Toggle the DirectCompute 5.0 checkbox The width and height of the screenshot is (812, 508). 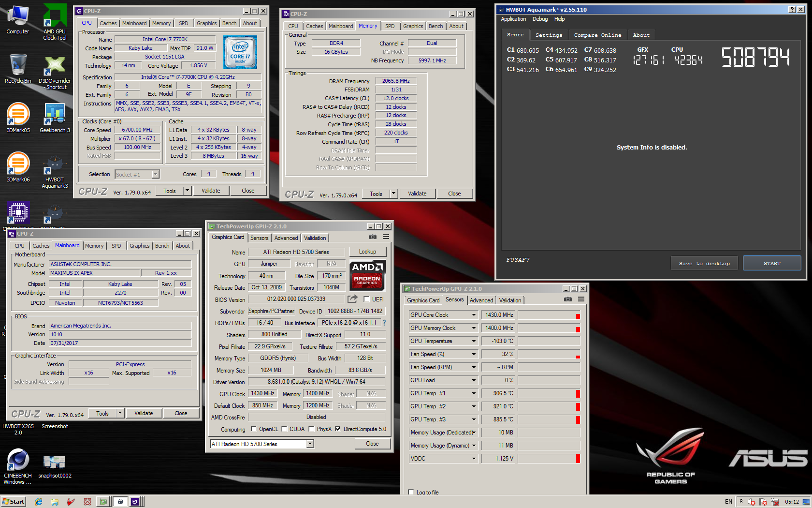coord(338,429)
